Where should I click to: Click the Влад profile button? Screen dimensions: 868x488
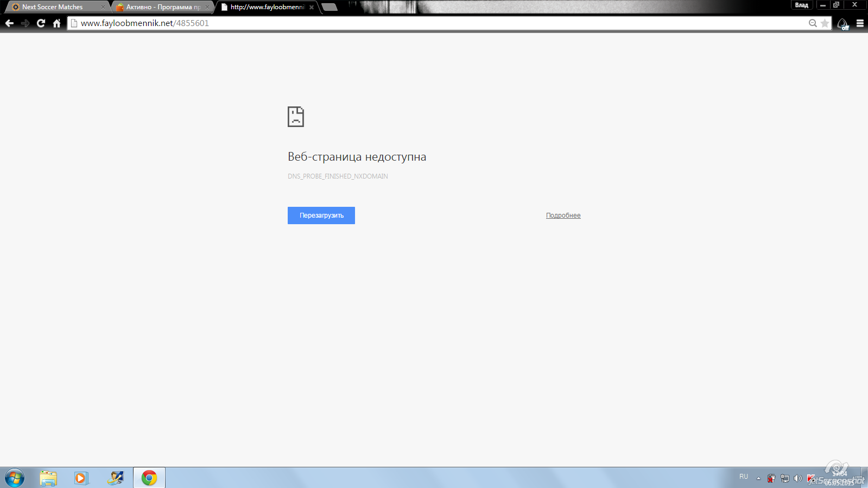click(x=802, y=5)
